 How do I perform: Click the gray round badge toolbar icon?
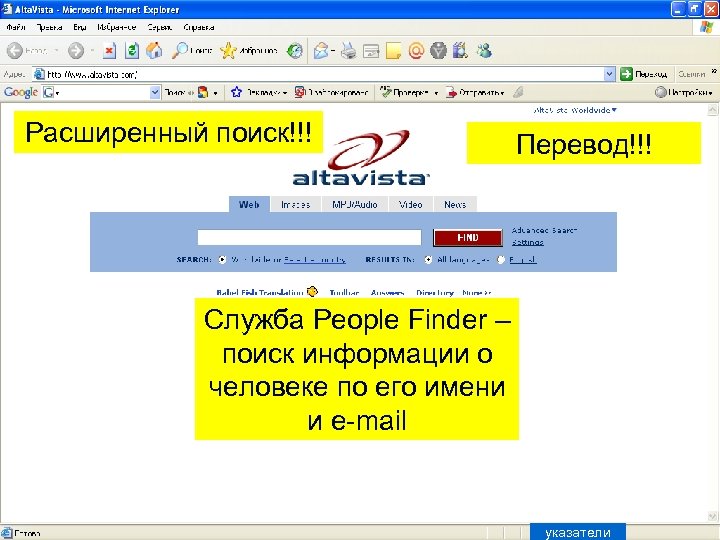coord(438,51)
